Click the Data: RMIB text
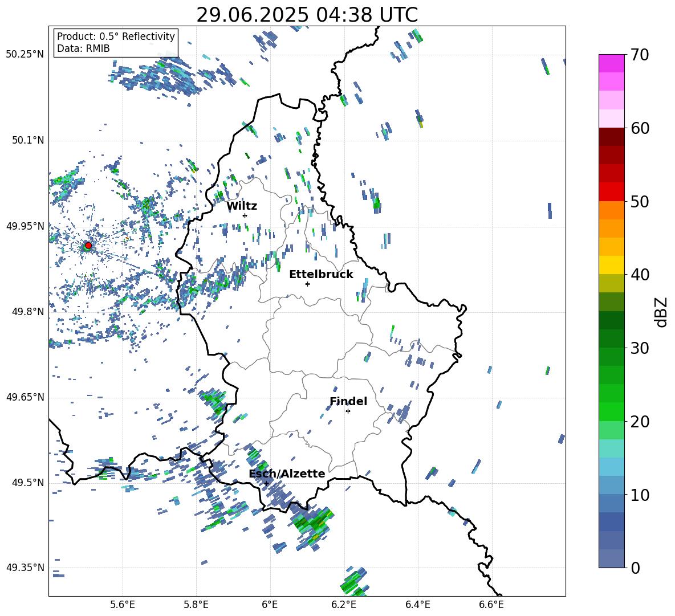 coord(83,48)
